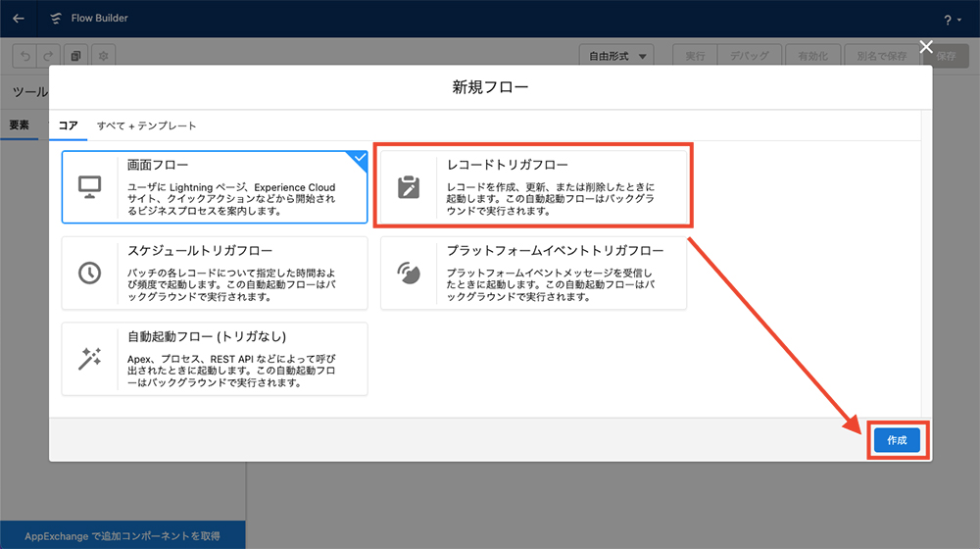Click the monitor icon of 画面フロー

coord(89,187)
